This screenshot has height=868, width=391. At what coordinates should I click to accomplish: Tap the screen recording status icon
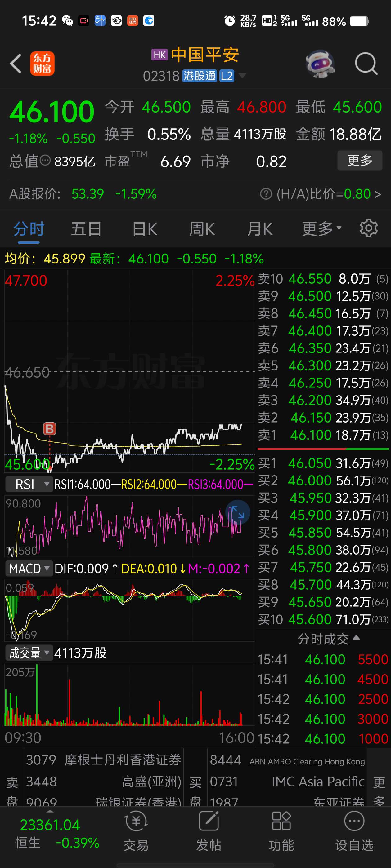pos(84,21)
